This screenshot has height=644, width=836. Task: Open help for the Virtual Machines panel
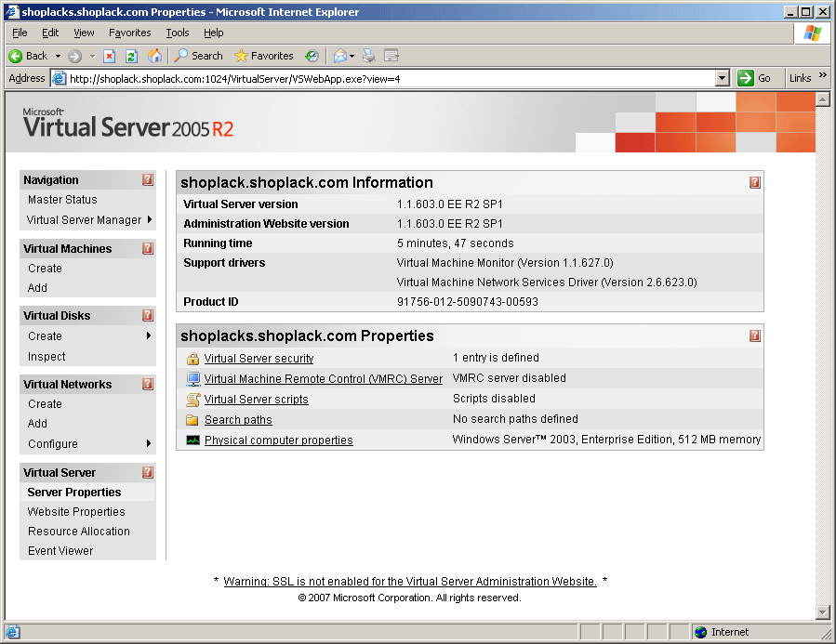pos(148,248)
